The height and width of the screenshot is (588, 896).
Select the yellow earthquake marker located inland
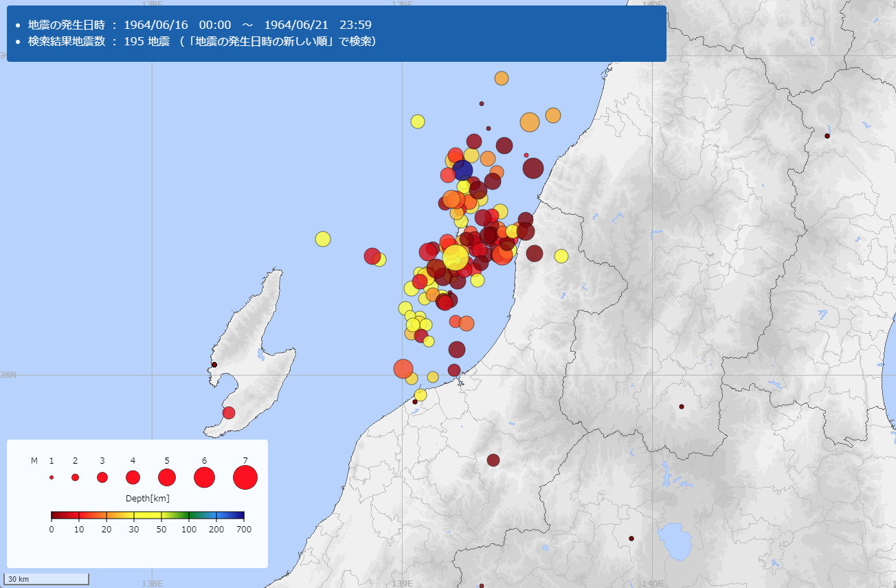(561, 256)
